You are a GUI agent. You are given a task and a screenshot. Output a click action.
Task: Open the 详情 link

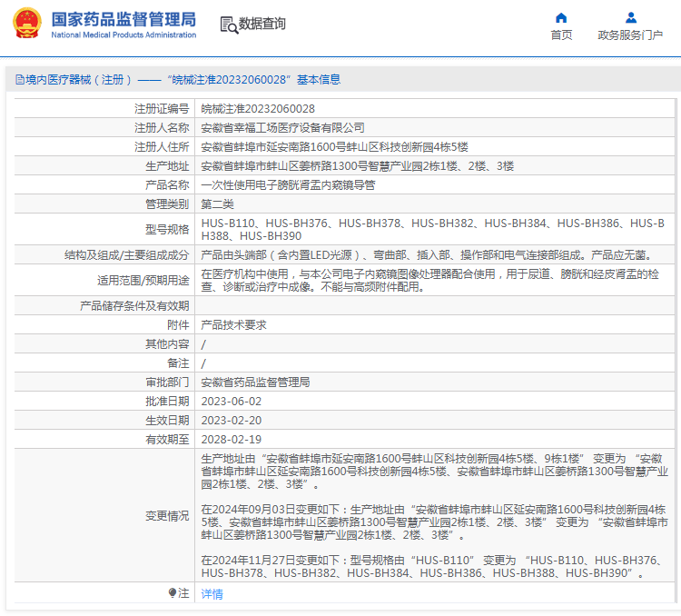click(212, 594)
